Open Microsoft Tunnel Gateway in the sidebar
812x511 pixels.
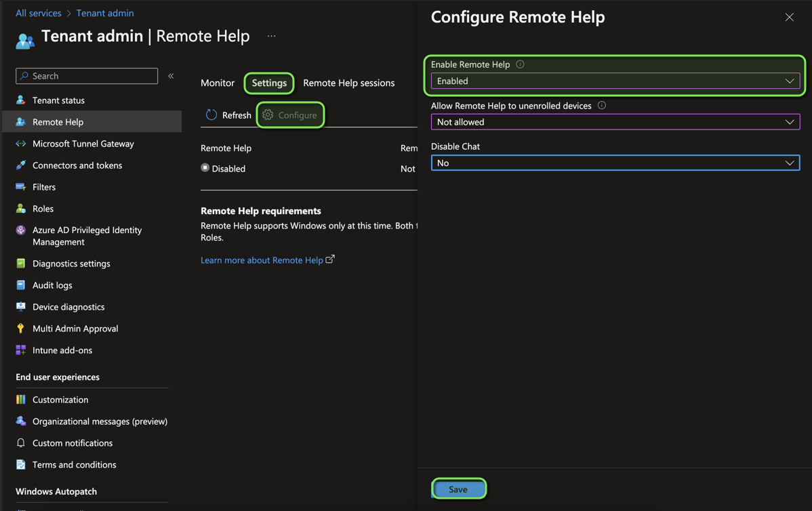84,143
